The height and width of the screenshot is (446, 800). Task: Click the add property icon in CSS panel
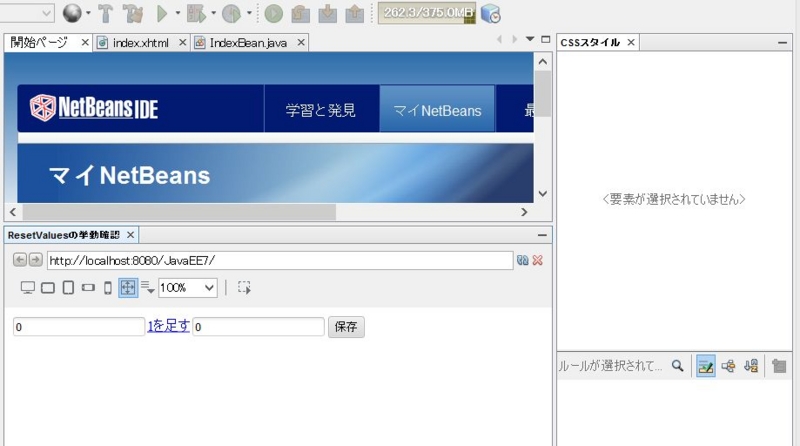(x=779, y=366)
